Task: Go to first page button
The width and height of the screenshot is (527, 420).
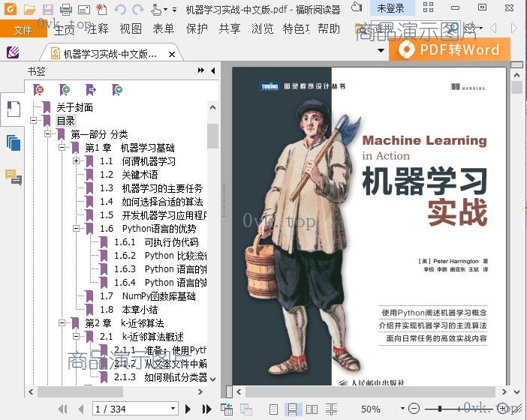Action: 62,409
